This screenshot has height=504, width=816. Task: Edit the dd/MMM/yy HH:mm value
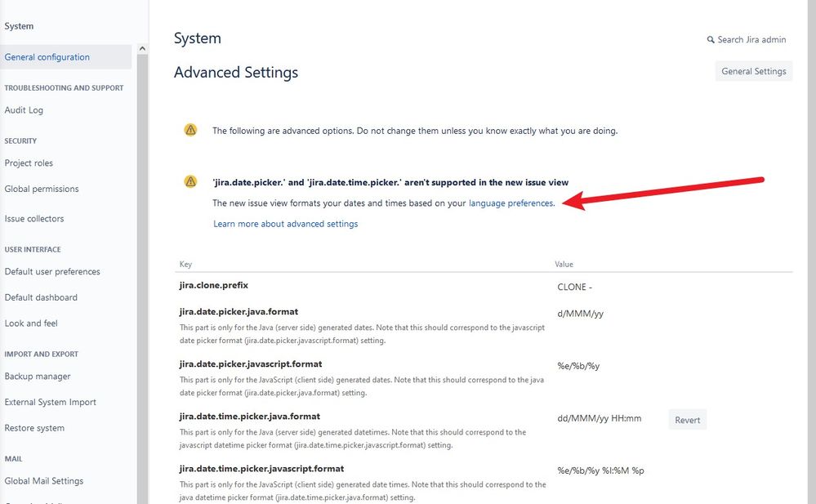(x=599, y=418)
